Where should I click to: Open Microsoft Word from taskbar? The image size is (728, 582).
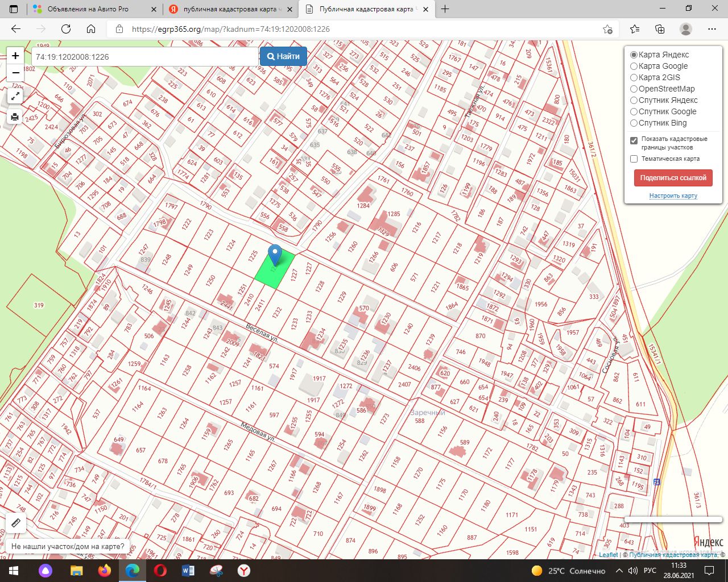pos(188,571)
